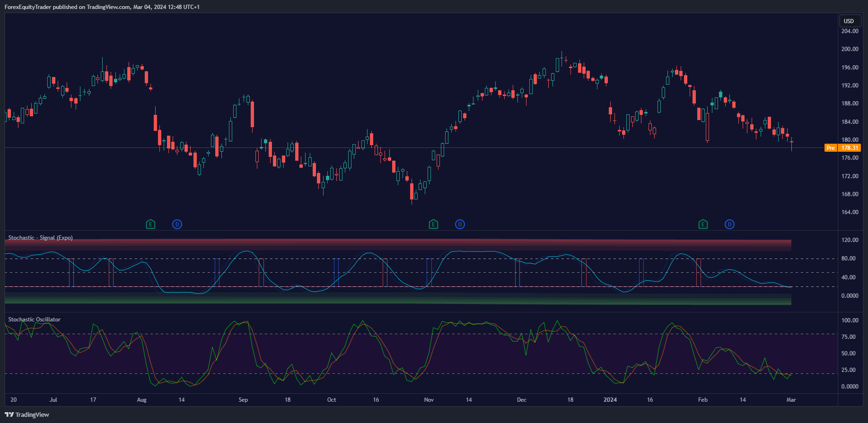Viewport: 868px width, 423px height.
Task: Click the 80.00 level on Stochastic Signal axis
Action: pyautogui.click(x=848, y=259)
